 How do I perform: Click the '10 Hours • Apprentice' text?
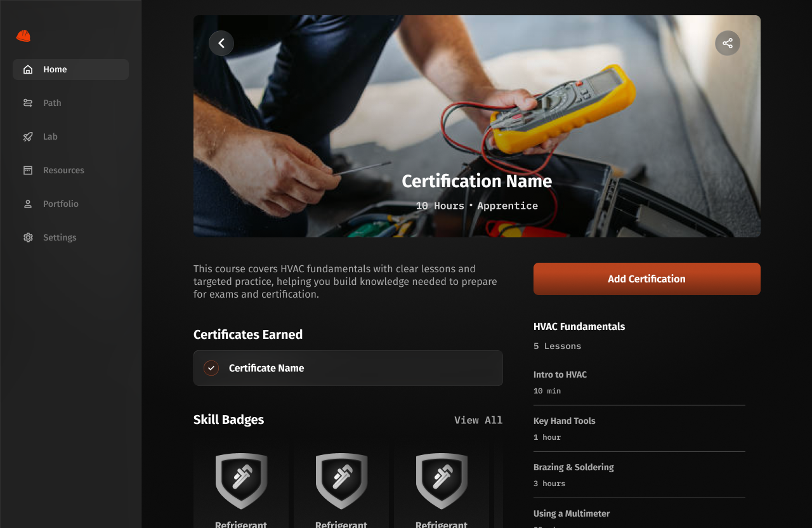coord(476,206)
